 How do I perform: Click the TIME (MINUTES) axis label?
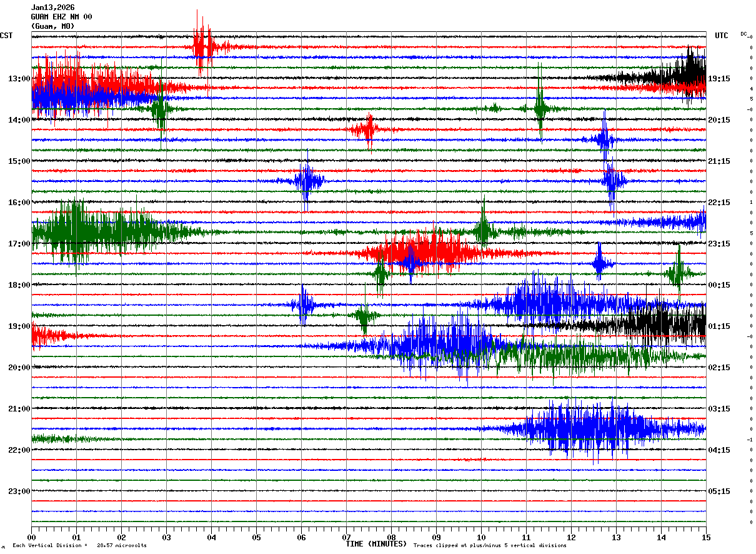(x=376, y=544)
